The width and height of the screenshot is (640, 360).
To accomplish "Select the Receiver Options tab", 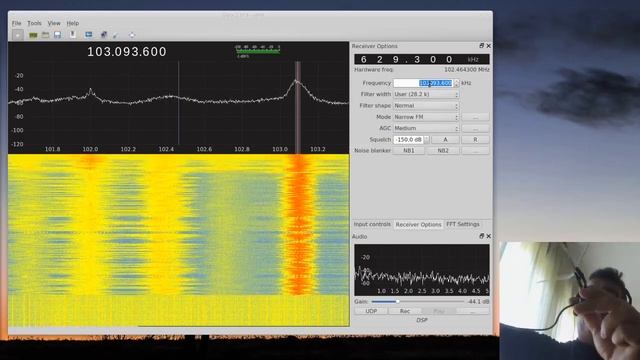I will pyautogui.click(x=418, y=224).
